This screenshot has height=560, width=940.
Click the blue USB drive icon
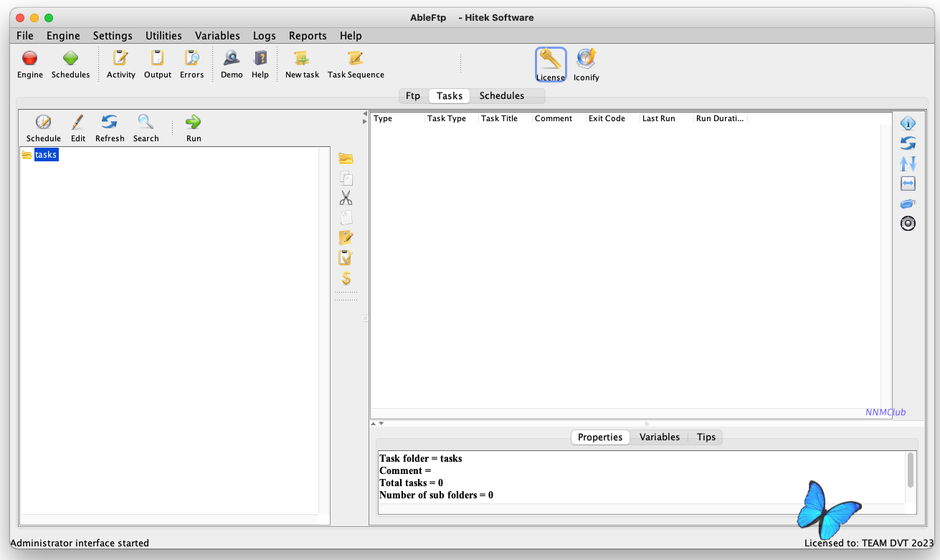point(908,204)
